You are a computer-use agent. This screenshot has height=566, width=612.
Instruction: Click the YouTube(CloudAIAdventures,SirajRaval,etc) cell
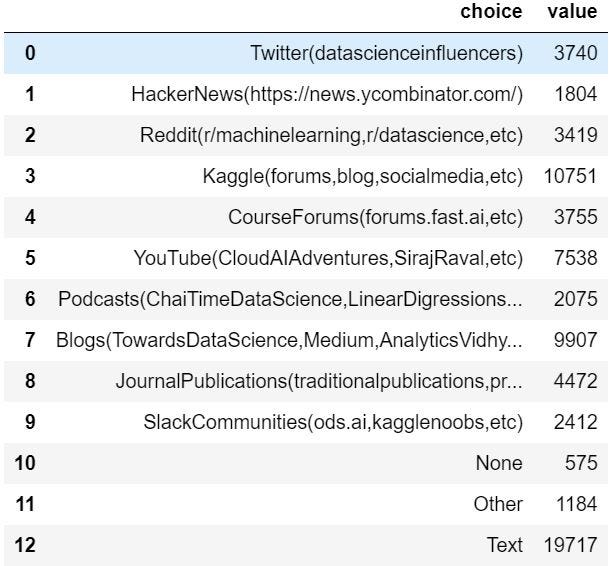tap(328, 258)
